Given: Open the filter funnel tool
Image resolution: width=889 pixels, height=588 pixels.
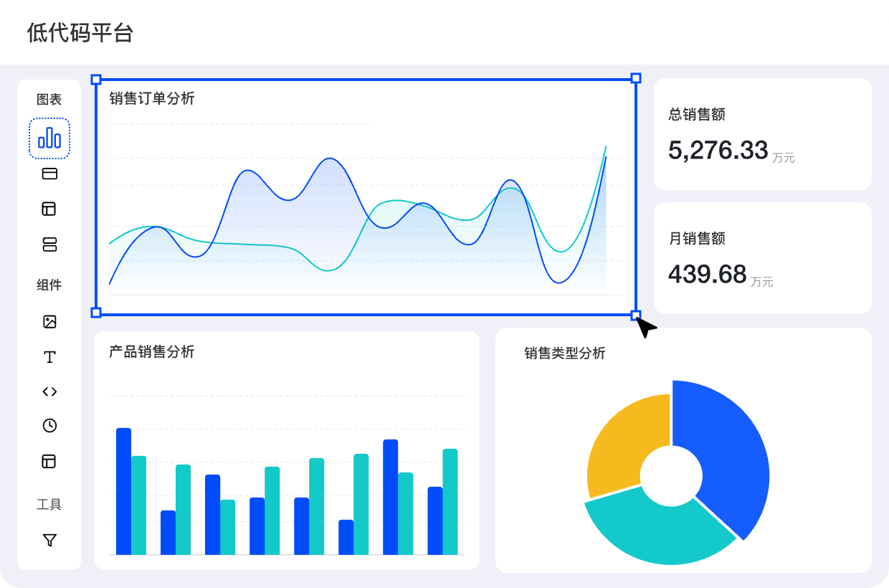Looking at the screenshot, I should (x=49, y=541).
